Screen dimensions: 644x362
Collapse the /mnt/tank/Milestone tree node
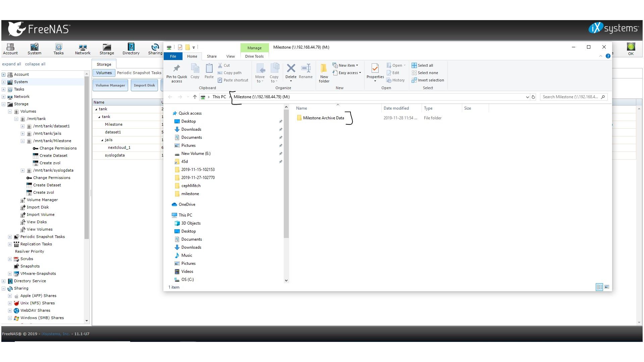(22, 141)
